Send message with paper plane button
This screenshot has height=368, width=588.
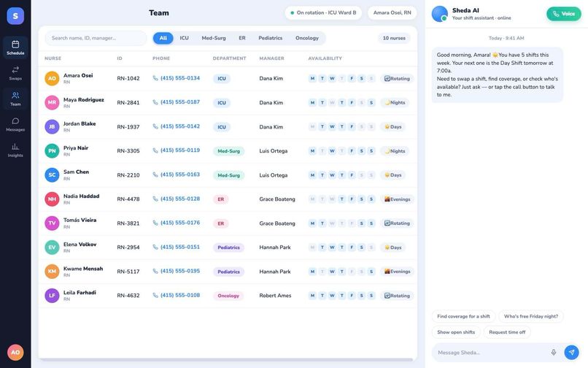571,352
